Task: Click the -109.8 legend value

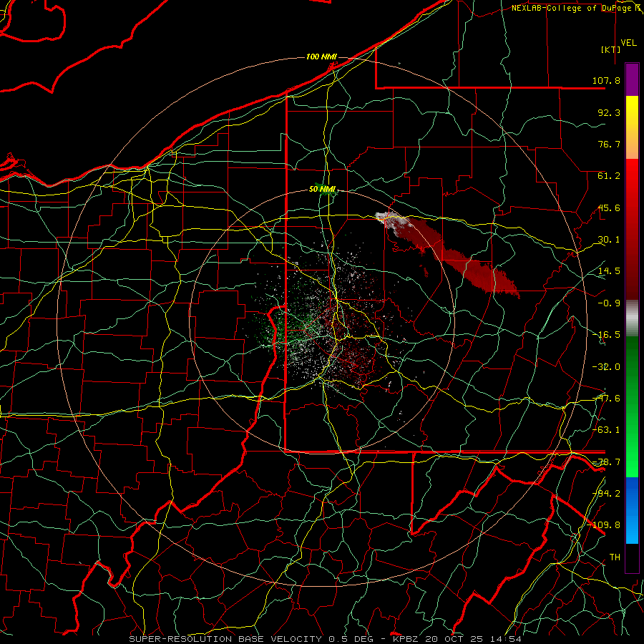Action: coord(604,525)
